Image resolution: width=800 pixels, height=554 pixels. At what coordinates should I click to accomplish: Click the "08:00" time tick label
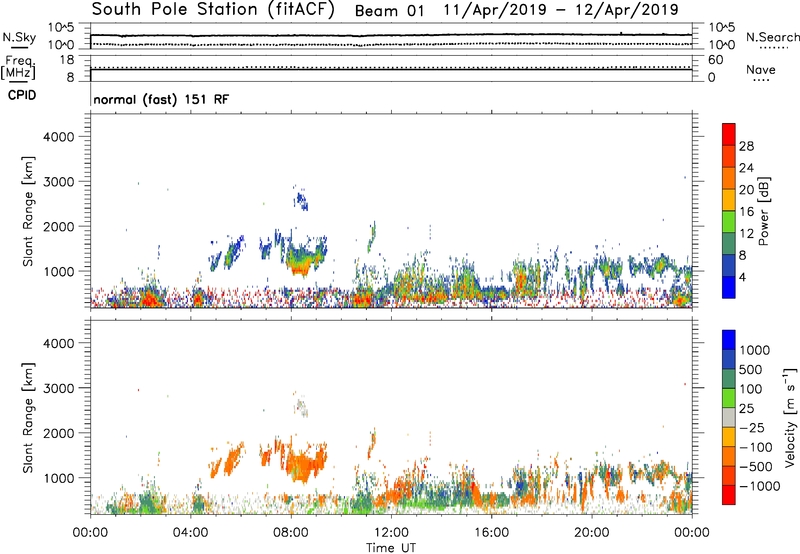(x=291, y=533)
